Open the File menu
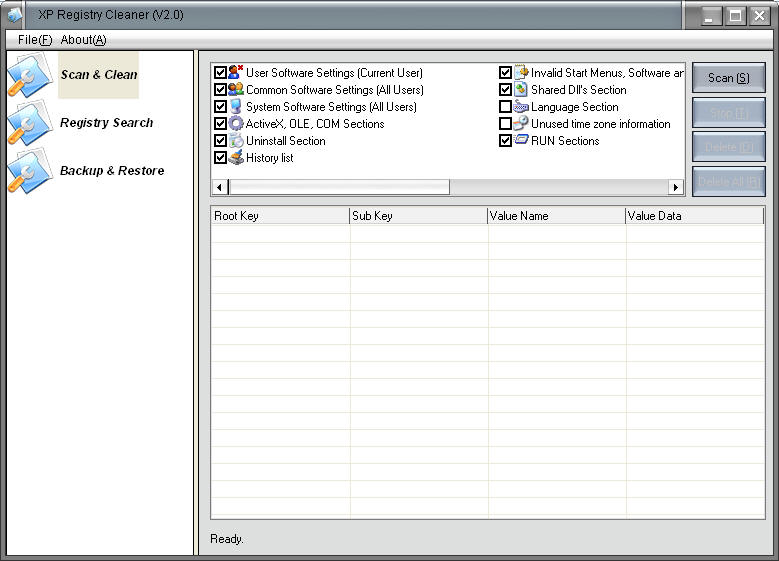The width and height of the screenshot is (779, 561). [34, 40]
